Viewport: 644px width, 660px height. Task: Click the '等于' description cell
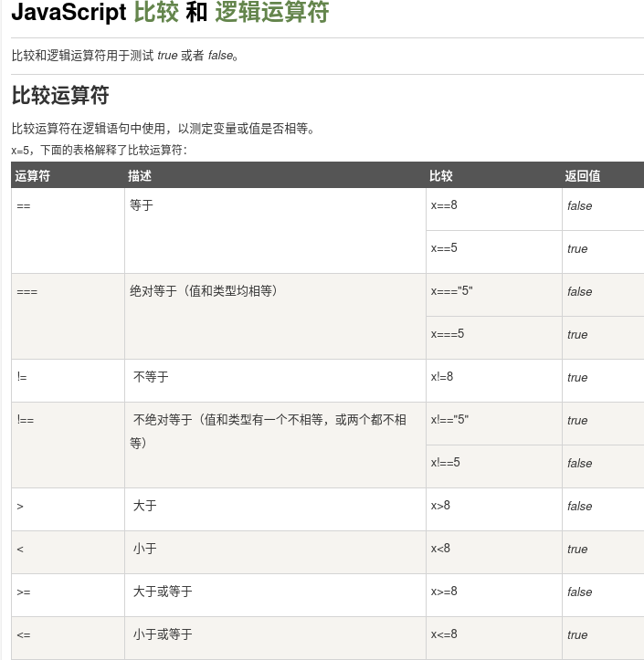pyautogui.click(x=276, y=231)
